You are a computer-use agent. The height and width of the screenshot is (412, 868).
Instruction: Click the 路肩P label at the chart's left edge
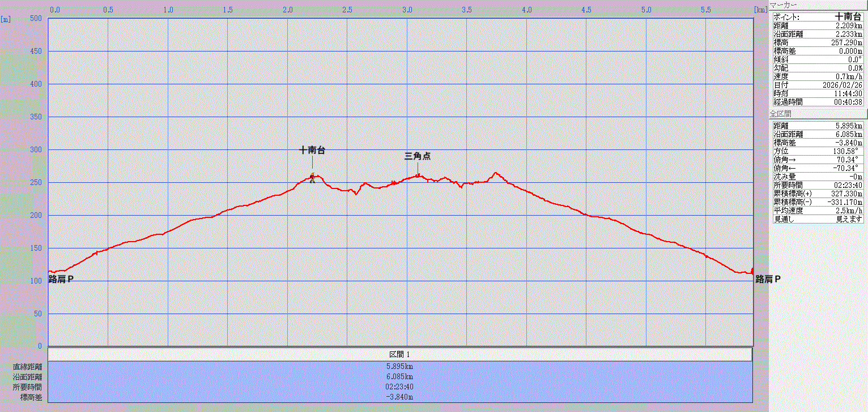61,279
